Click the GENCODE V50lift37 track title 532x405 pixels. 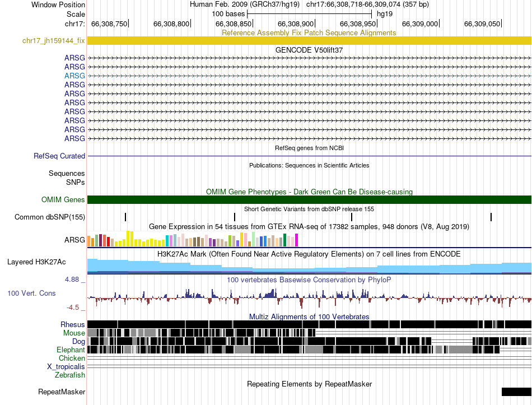[x=309, y=50]
